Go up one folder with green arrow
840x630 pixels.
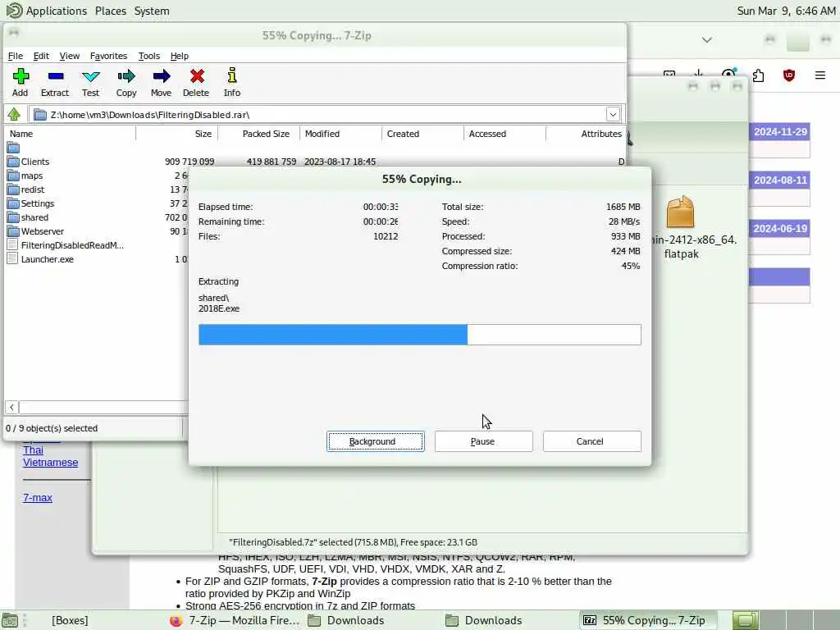coord(14,114)
